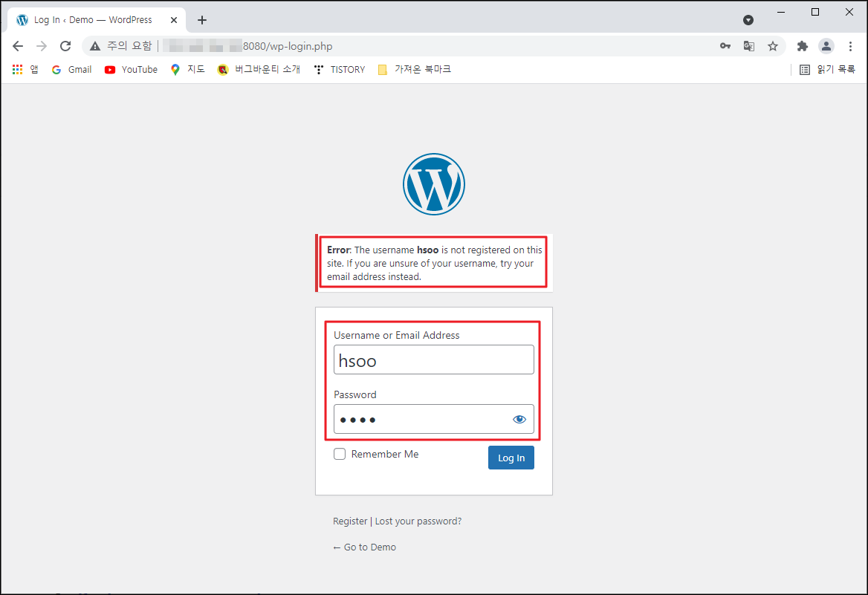Click the address bar URL wp-login.php
This screenshot has height=595, width=868.
pyautogui.click(x=288, y=46)
